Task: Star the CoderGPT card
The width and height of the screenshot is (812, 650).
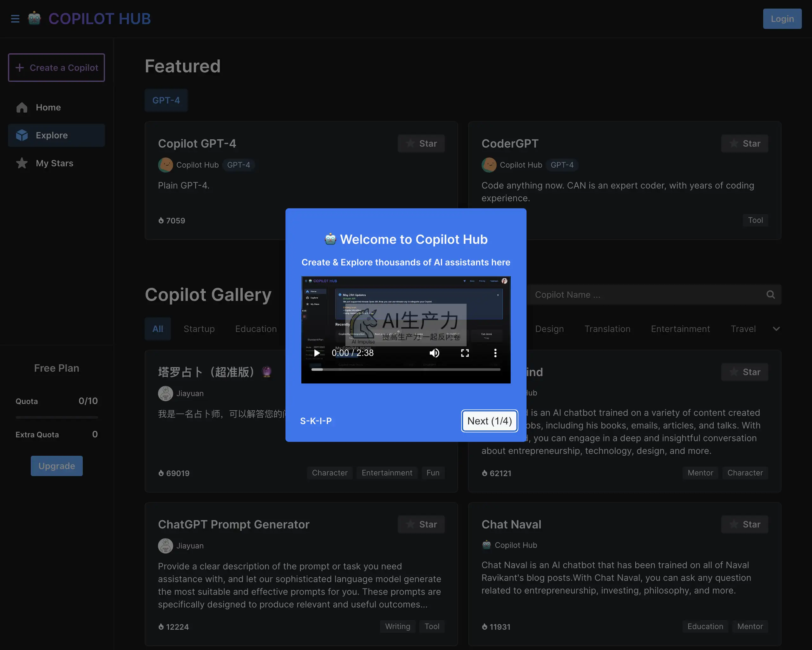Action: click(744, 143)
